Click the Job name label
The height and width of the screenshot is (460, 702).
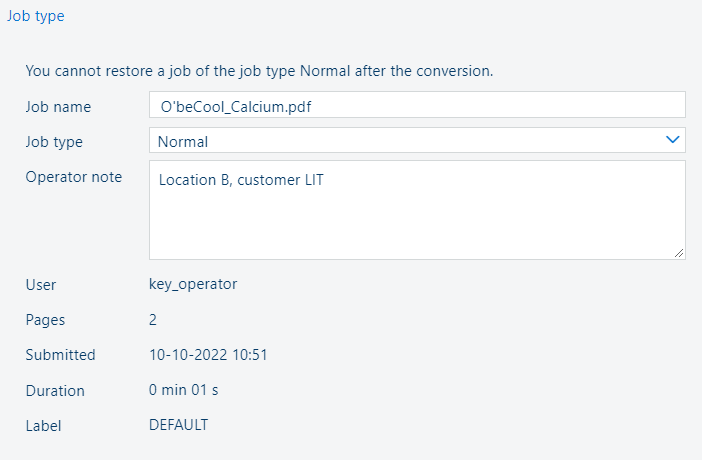(x=58, y=106)
